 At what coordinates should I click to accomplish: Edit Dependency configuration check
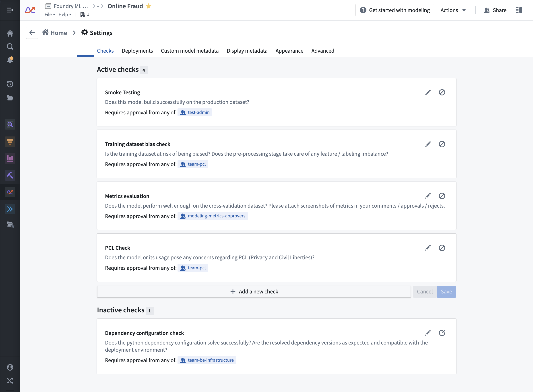428,333
